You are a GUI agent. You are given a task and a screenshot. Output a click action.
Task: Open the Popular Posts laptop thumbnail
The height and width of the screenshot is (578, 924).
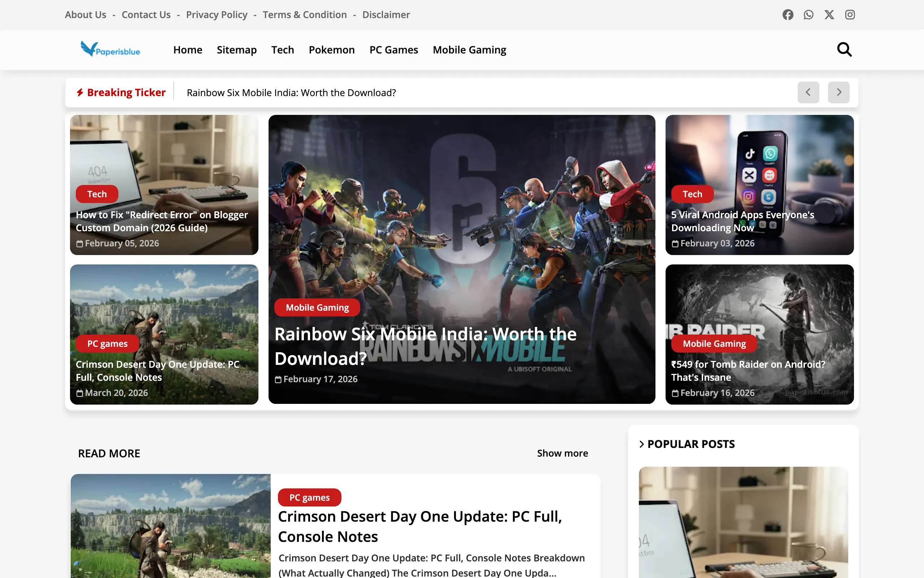[x=743, y=522]
